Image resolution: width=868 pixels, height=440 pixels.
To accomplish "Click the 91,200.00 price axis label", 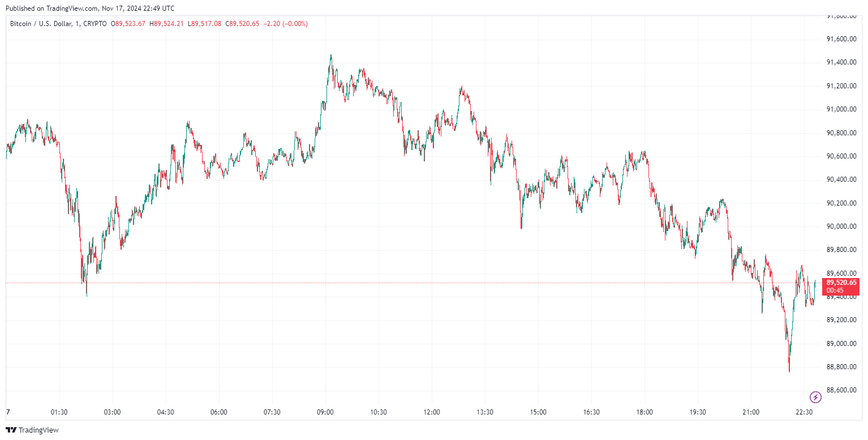I will coord(841,86).
